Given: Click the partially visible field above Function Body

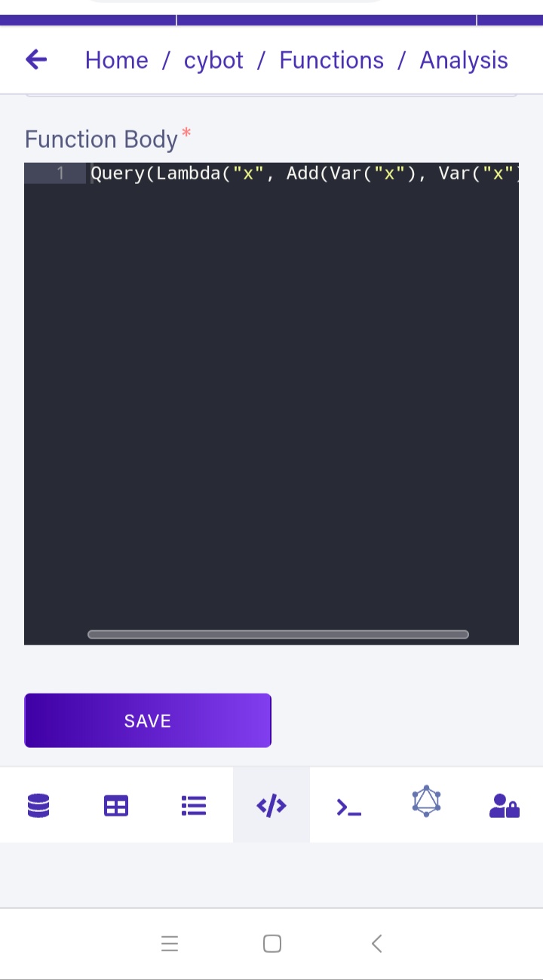Looking at the screenshot, I should (x=271, y=95).
